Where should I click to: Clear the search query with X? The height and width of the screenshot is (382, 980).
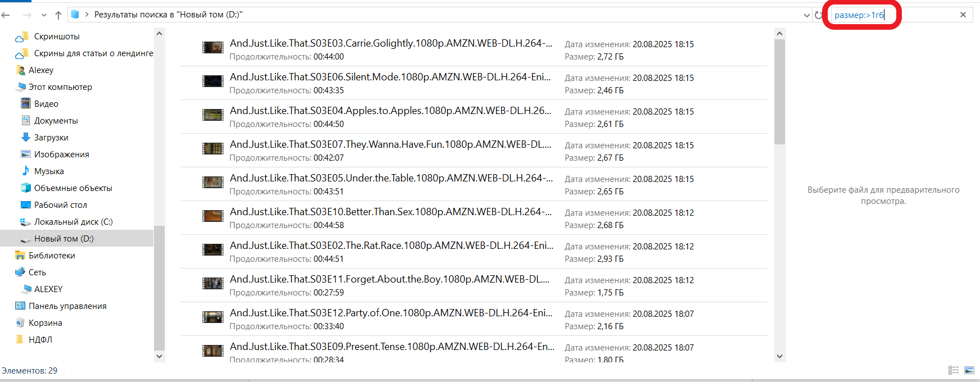[963, 15]
